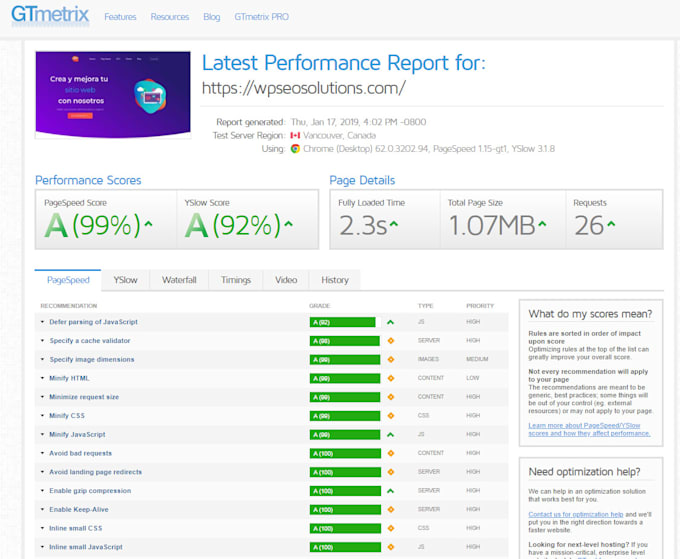Click the GRADE column header
The image size is (680, 559).
[x=320, y=306]
